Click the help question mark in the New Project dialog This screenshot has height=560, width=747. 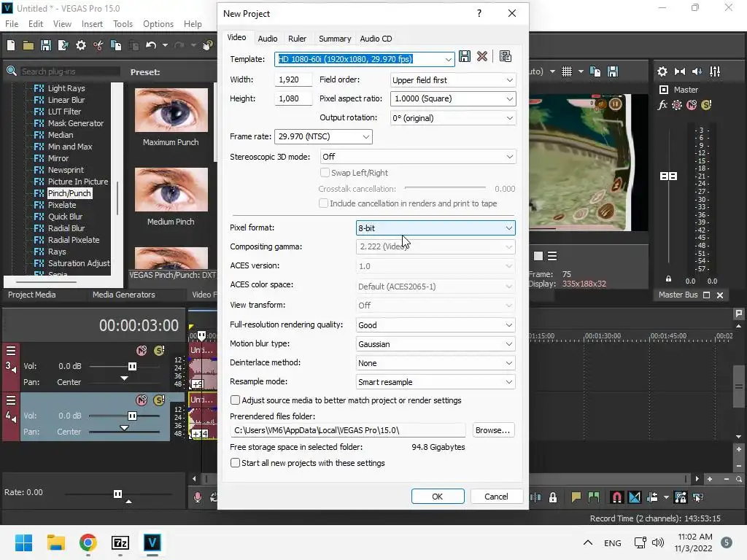click(x=479, y=13)
